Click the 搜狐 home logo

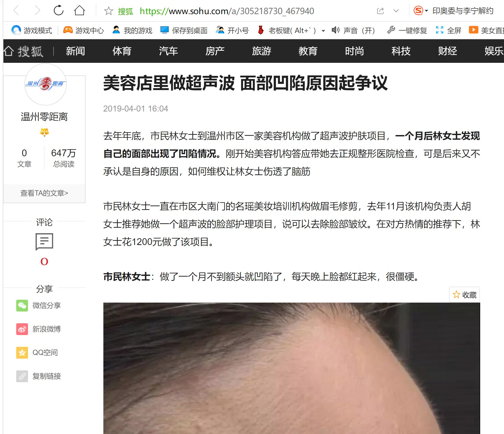tap(24, 51)
